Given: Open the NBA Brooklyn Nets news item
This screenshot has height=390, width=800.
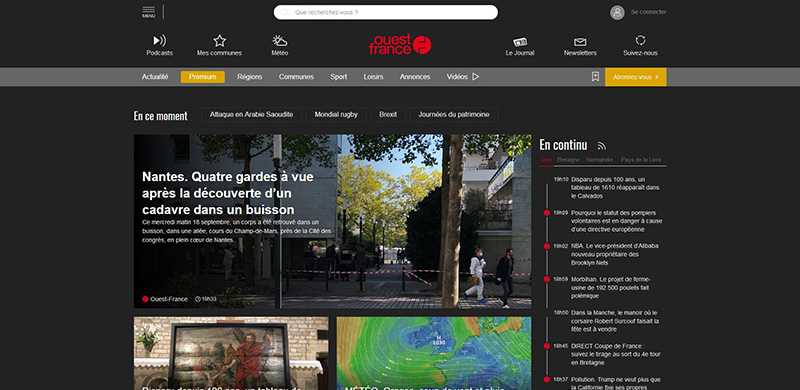Looking at the screenshot, I should (615, 254).
